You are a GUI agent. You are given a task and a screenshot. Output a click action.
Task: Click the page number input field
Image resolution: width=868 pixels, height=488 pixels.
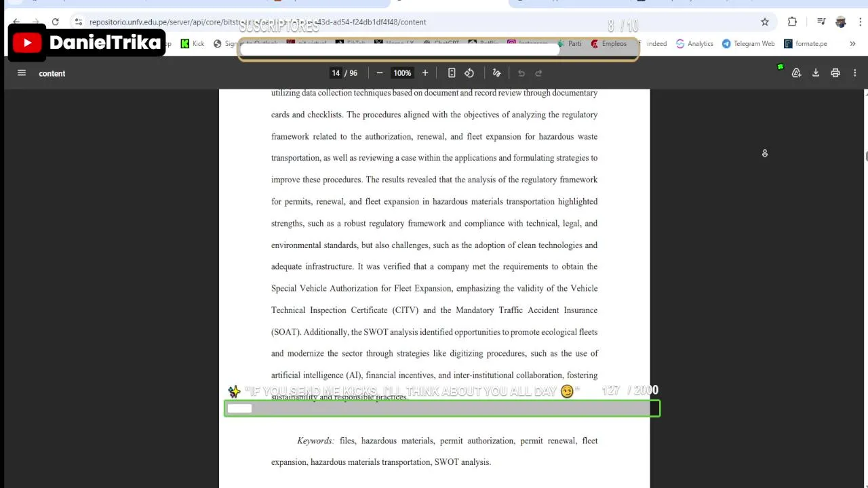pyautogui.click(x=336, y=73)
